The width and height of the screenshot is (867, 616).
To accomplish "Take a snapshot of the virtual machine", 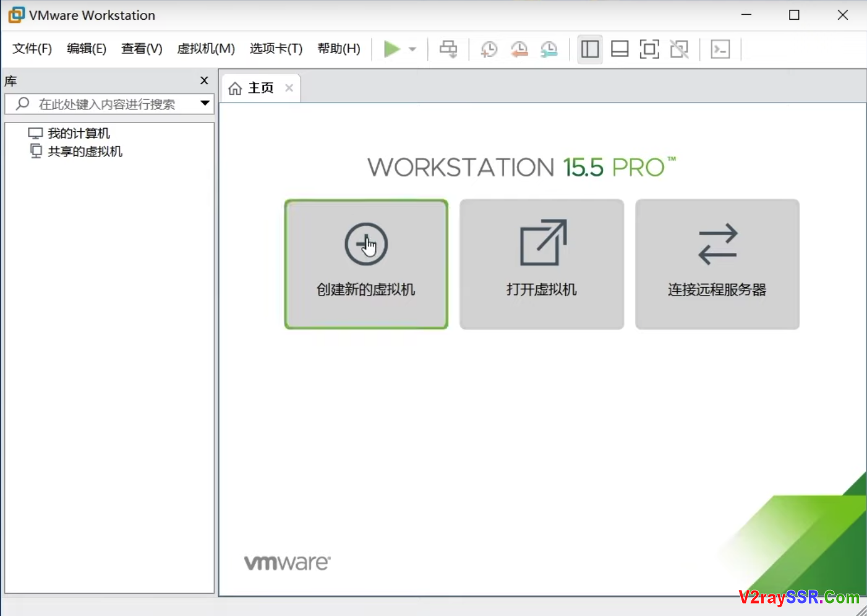I will click(489, 49).
